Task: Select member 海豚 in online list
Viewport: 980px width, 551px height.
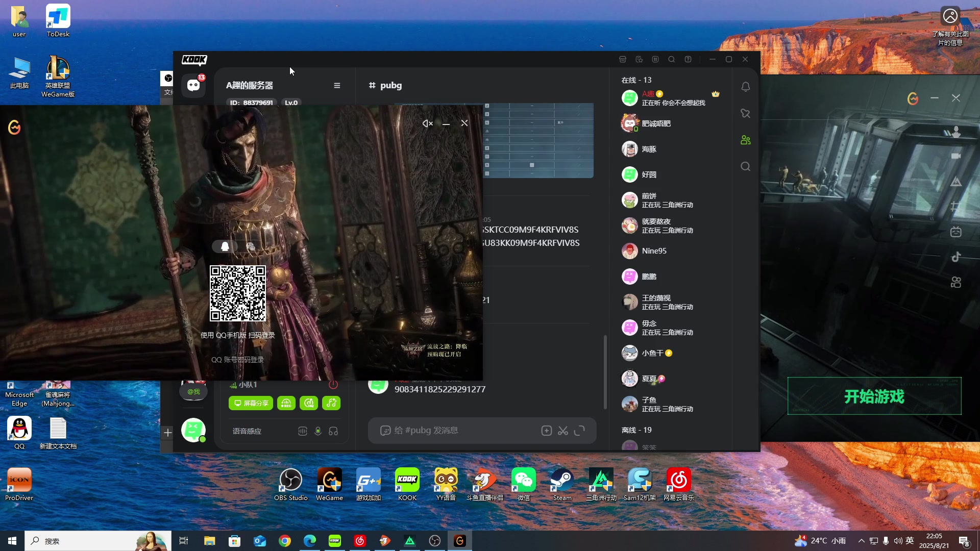Action: point(671,149)
